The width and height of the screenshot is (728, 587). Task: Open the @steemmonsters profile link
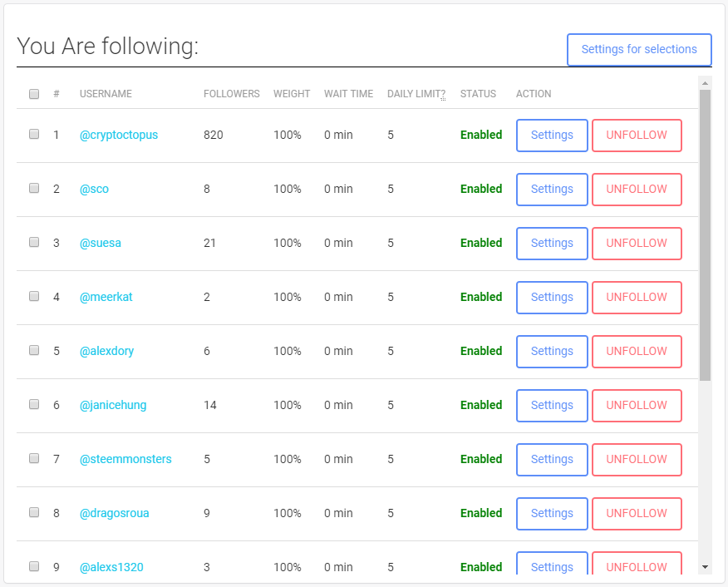click(125, 459)
